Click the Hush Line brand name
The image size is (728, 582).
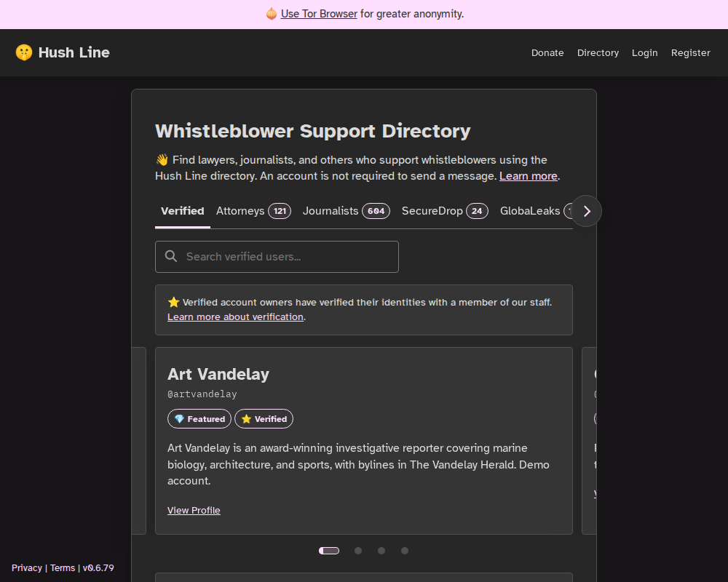[74, 52]
